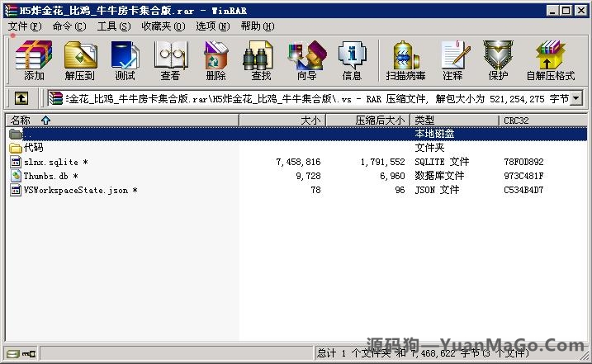
Task: Click the 查找 (Find) binoculars icon
Action: coord(258,56)
